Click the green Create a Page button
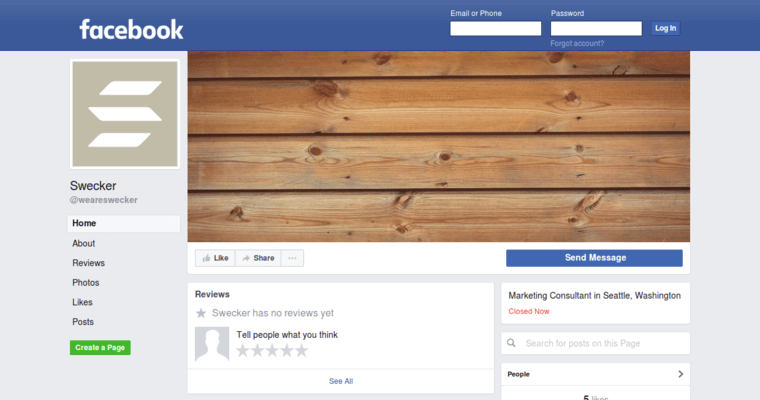 point(100,347)
